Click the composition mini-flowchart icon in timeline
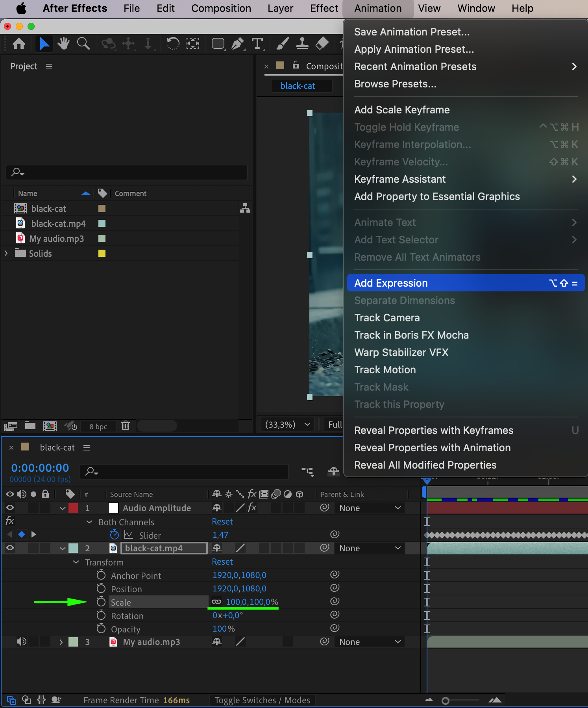 [x=307, y=471]
